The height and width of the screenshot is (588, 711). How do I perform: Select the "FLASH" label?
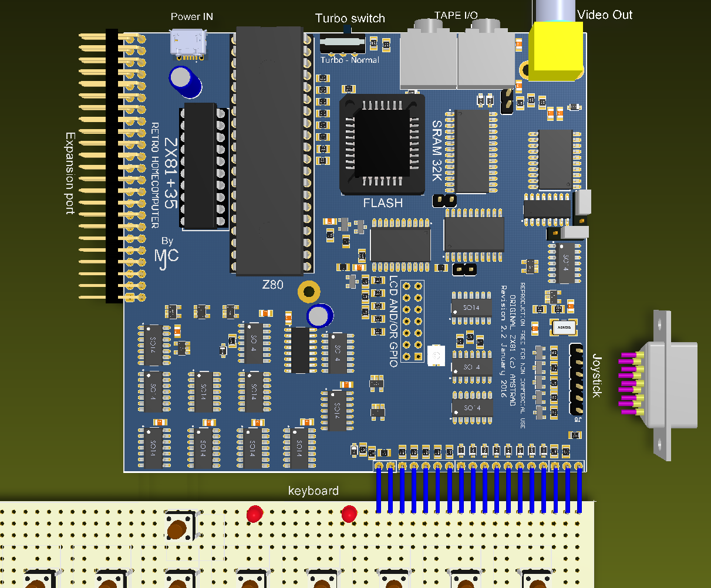383,203
